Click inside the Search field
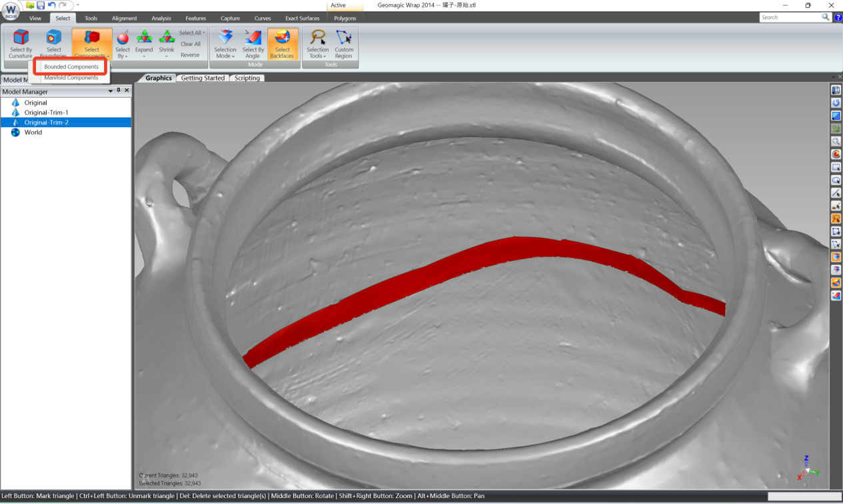This screenshot has height=504, width=843. (790, 17)
